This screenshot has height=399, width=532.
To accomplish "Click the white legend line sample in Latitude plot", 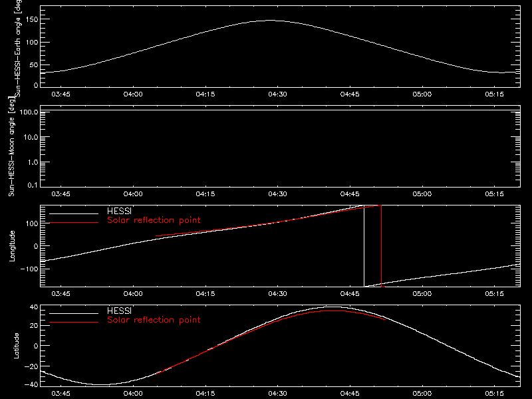I will [x=74, y=313].
